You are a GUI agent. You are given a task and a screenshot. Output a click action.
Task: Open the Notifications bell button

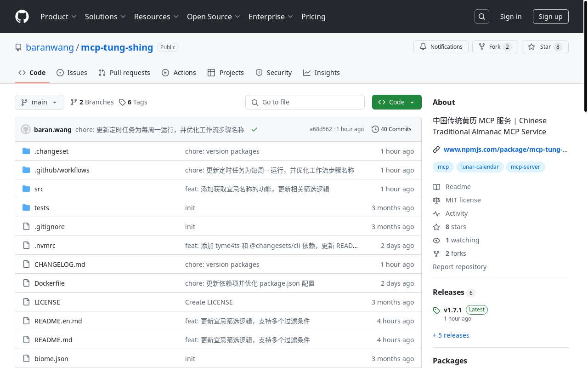(x=441, y=47)
